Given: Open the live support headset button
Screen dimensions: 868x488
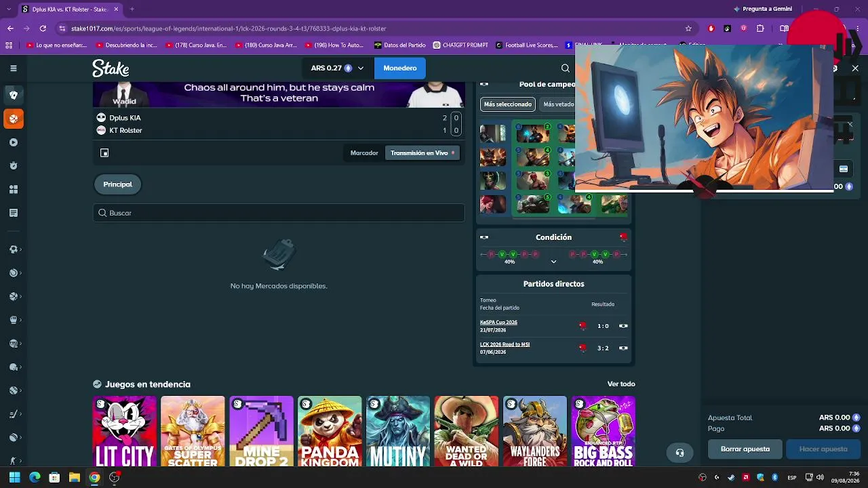Looking at the screenshot, I should [x=679, y=453].
